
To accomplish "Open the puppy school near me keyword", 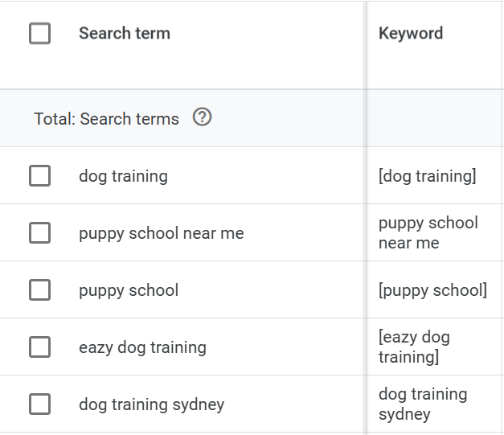I will 428,232.
